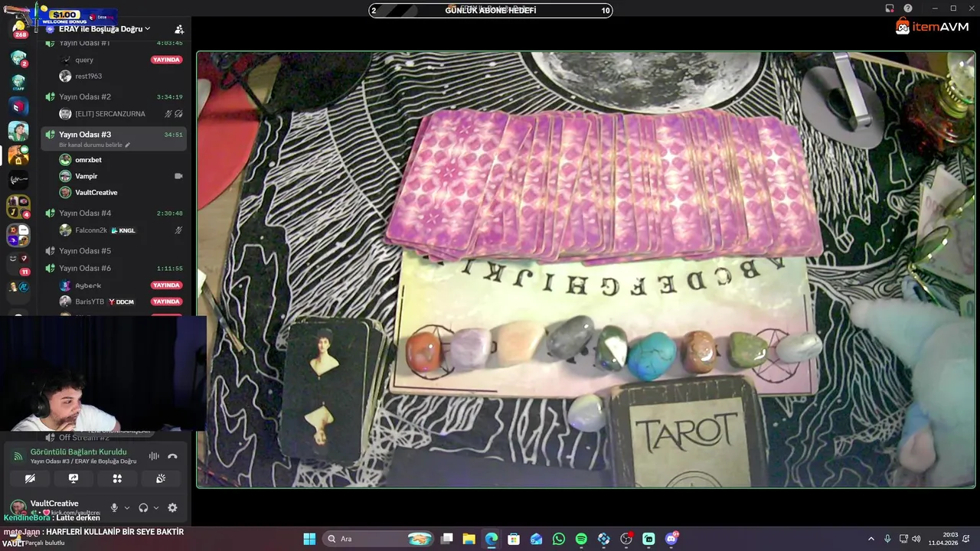Open Discord inbox icon in title bar
Viewport: 980px width, 551px height.
pyautogui.click(x=890, y=8)
